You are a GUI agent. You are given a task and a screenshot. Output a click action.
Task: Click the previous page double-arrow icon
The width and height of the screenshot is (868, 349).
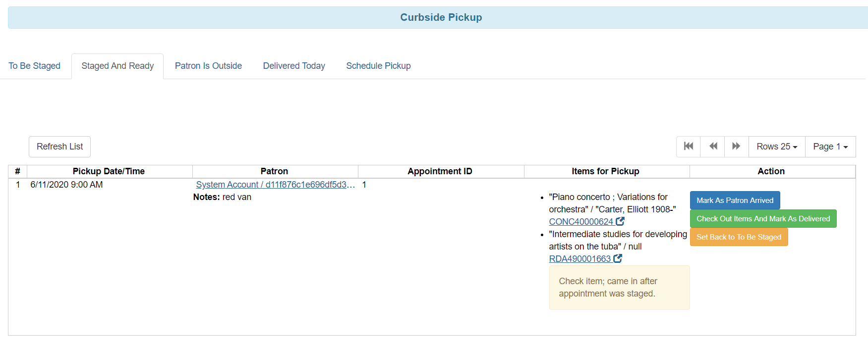click(x=712, y=147)
